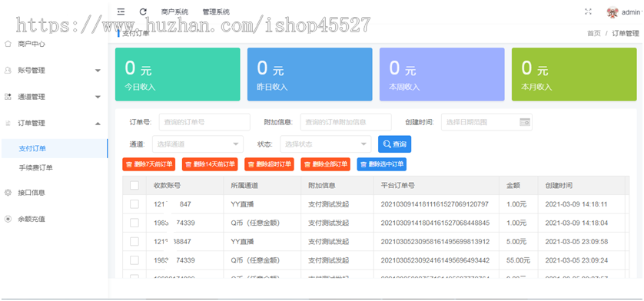Click the 订单号 input field
Viewport: 644px width, 301px height.
(x=204, y=122)
